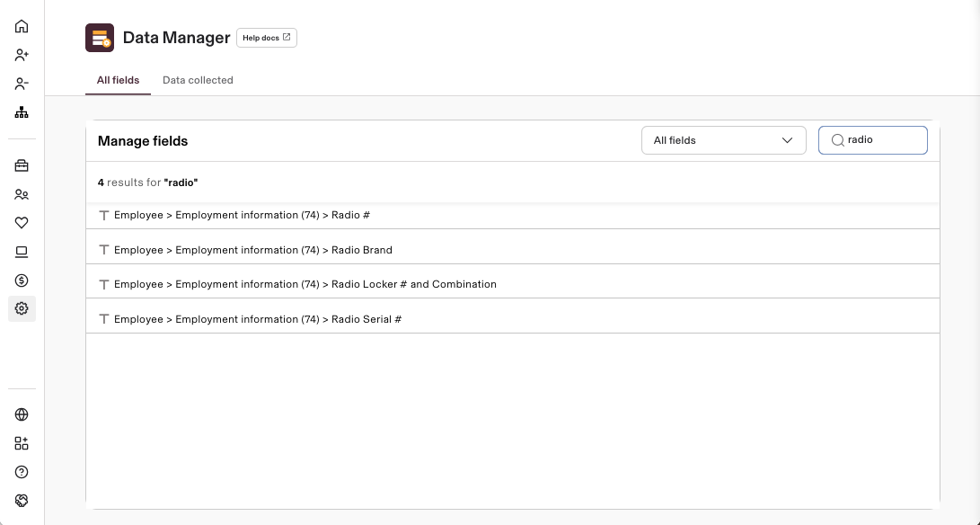Open the briefcase icon in the sidebar
The width and height of the screenshot is (980, 525).
(x=22, y=165)
